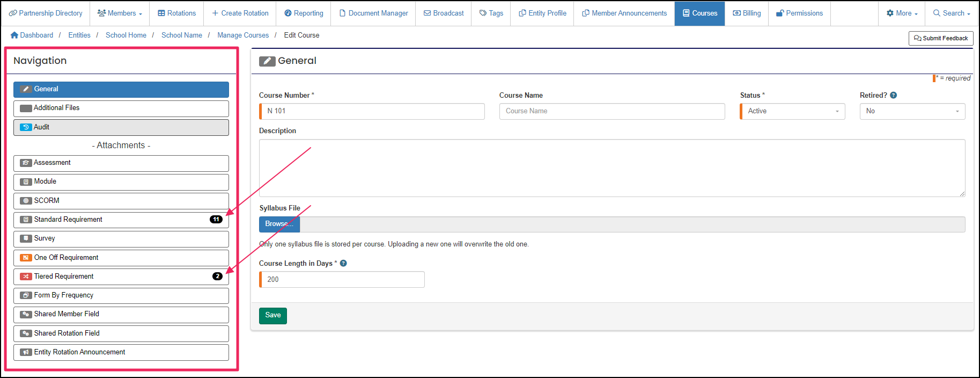Click the Tiered Requirement shuffle icon
This screenshot has width=980, height=378.
26,277
